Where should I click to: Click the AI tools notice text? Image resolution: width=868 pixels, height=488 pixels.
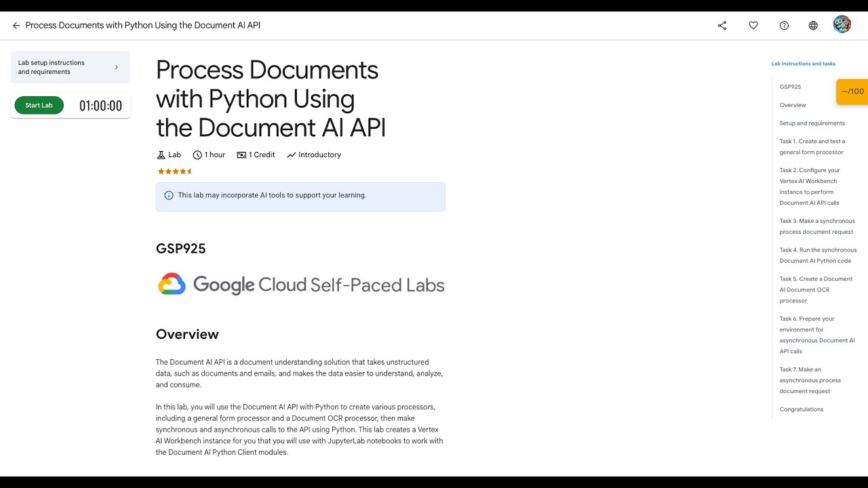tap(272, 195)
